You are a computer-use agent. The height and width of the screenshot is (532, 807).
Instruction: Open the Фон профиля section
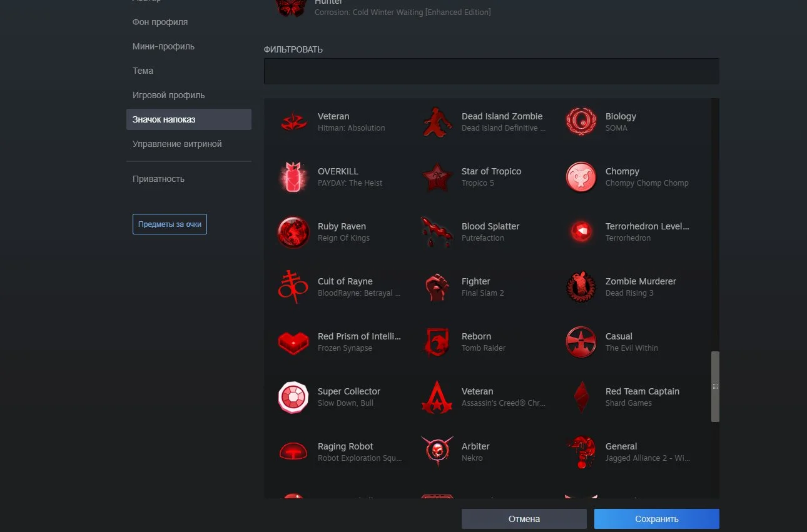[x=160, y=22]
